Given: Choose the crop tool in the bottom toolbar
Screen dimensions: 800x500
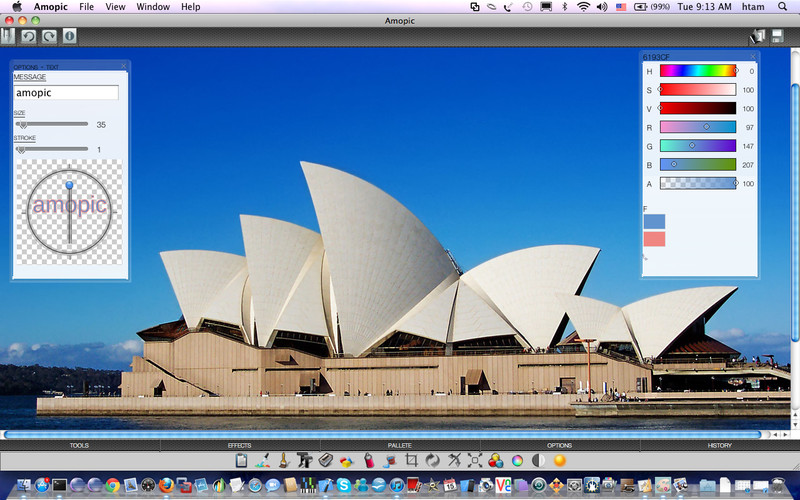Looking at the screenshot, I should 410,460.
